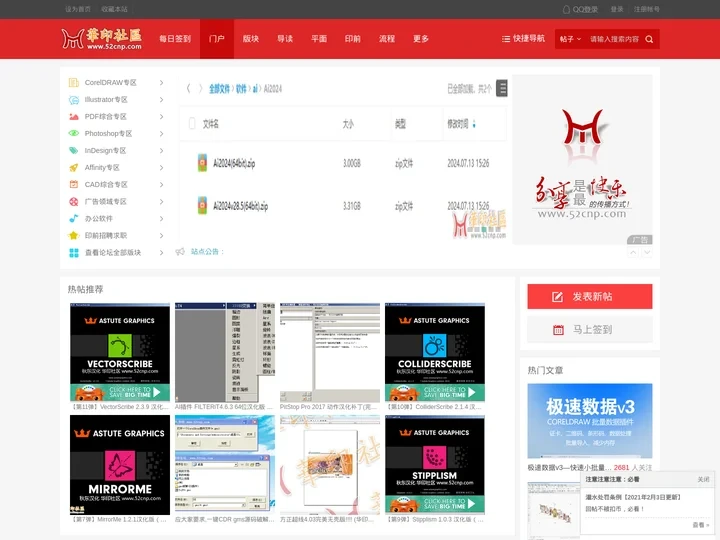This screenshot has height=540, width=720.
Task: Select the 门户 nav tab
Action: click(217, 39)
